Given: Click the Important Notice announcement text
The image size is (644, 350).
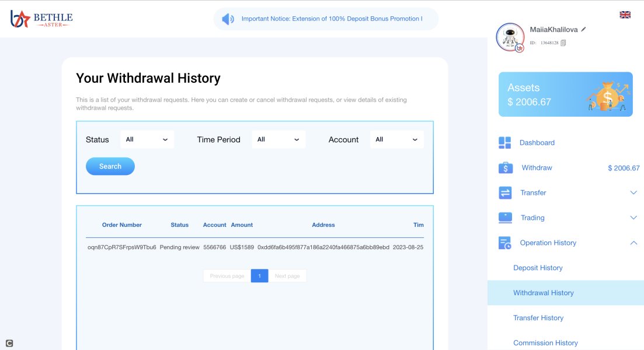Looking at the screenshot, I should pyautogui.click(x=332, y=19).
